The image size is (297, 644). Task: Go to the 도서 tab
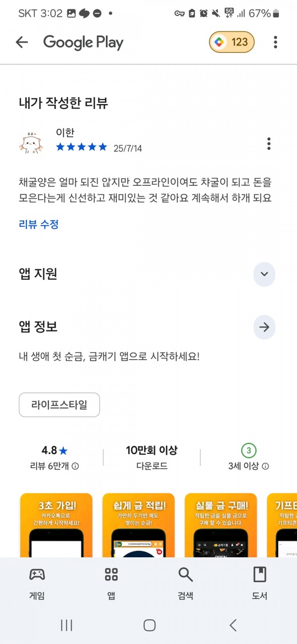[x=260, y=583]
